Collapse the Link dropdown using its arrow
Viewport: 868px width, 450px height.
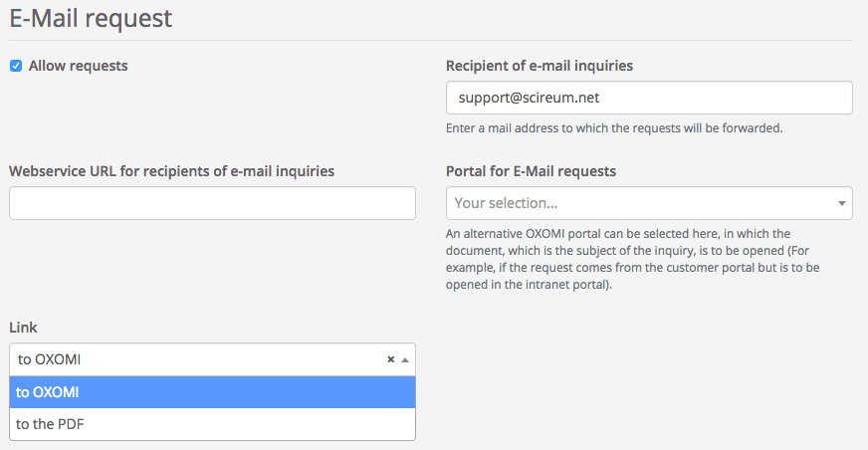click(404, 359)
